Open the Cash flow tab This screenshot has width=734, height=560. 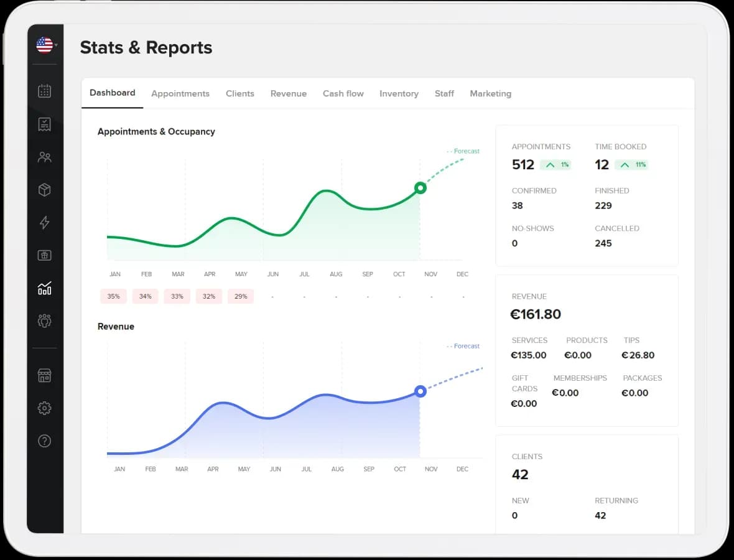click(343, 93)
